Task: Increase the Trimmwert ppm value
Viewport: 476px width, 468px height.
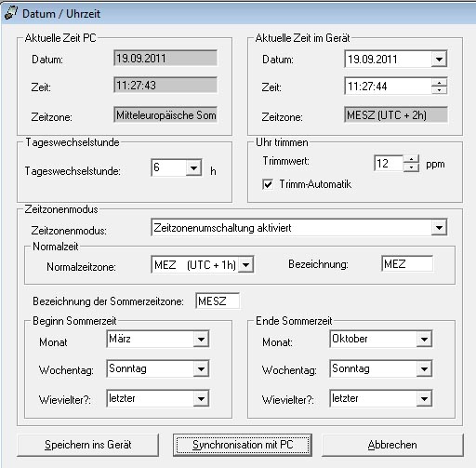Action: click(411, 159)
